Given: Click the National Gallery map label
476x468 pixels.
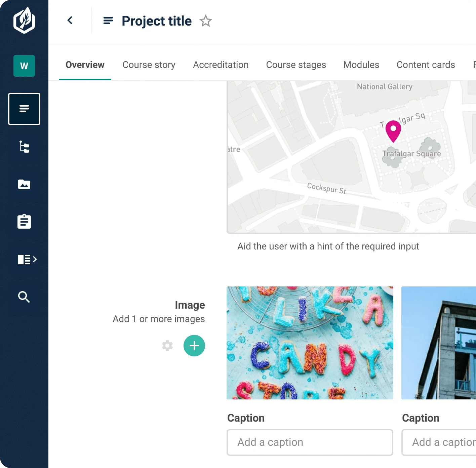Looking at the screenshot, I should 385,87.
